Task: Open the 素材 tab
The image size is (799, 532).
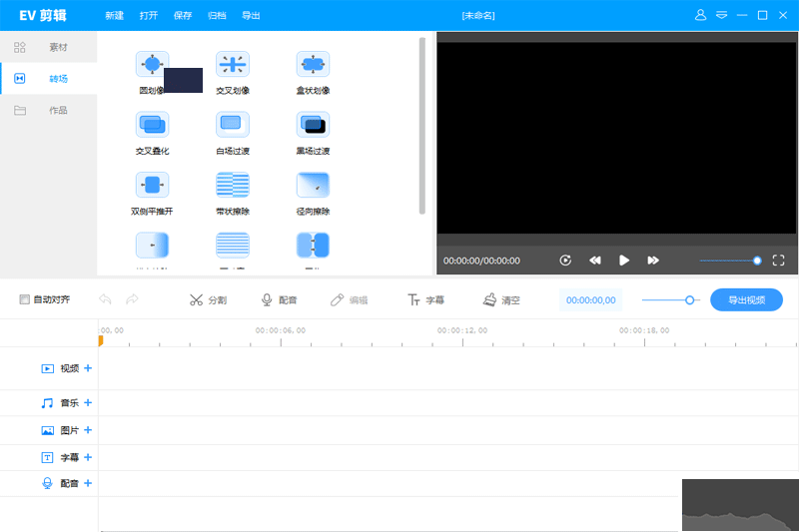Action: coord(48,47)
